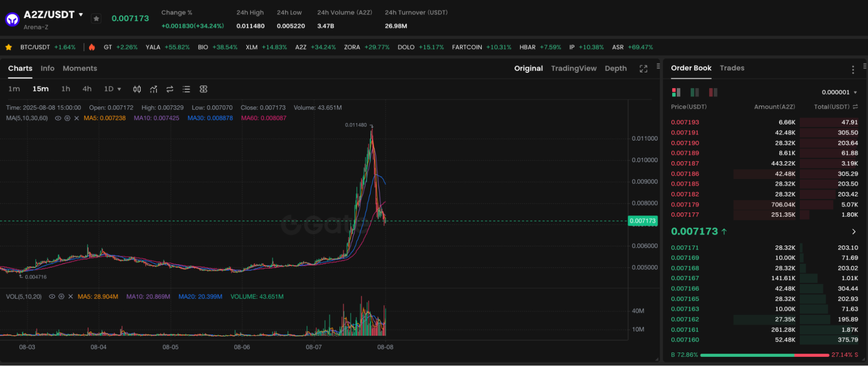
Task: Open HBAR pair from ticker bar
Action: pos(540,47)
